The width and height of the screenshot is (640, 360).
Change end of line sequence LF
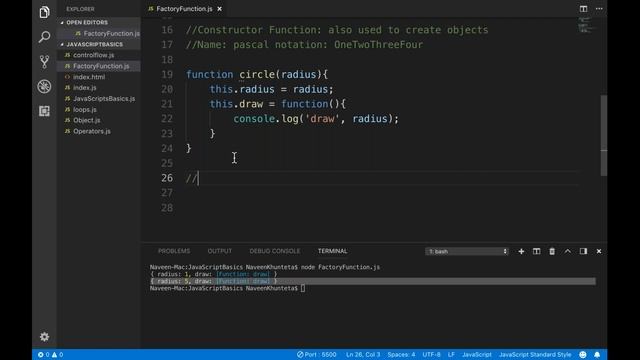(451, 355)
